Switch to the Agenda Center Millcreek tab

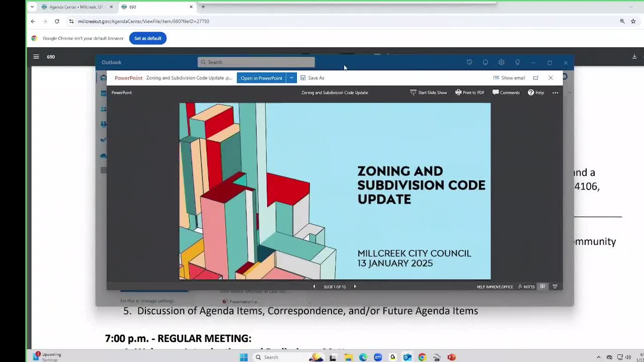point(76,7)
